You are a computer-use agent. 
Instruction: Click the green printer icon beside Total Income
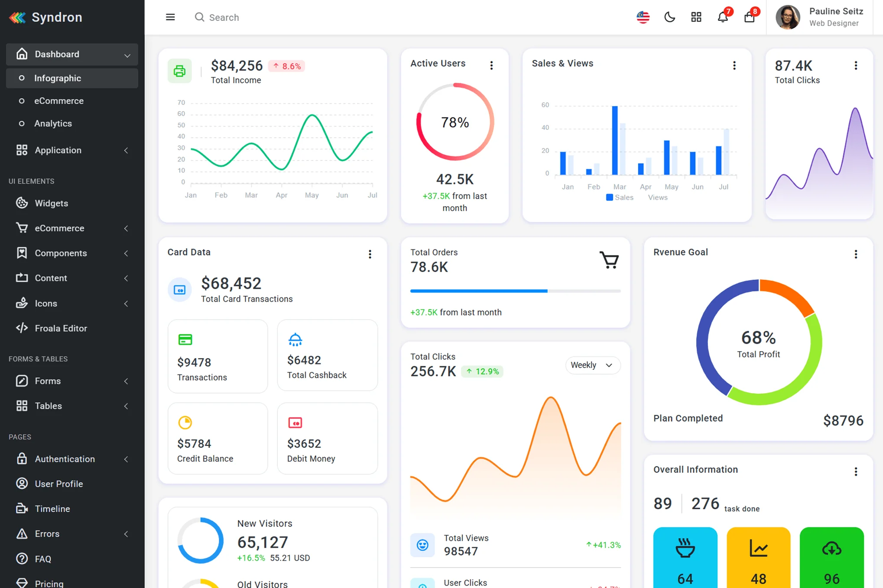[180, 71]
